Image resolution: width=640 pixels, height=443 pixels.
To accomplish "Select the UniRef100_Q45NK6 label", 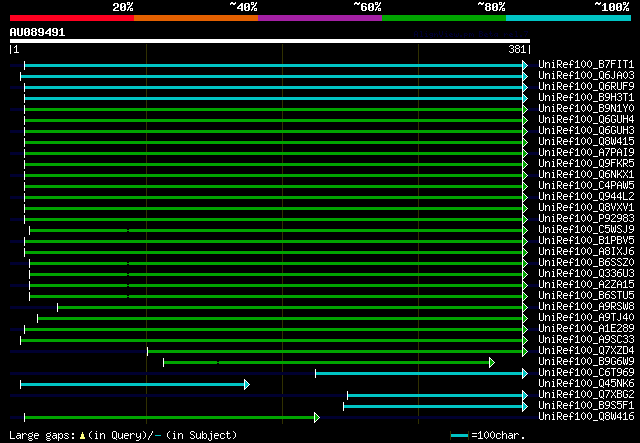I will coord(586,384).
